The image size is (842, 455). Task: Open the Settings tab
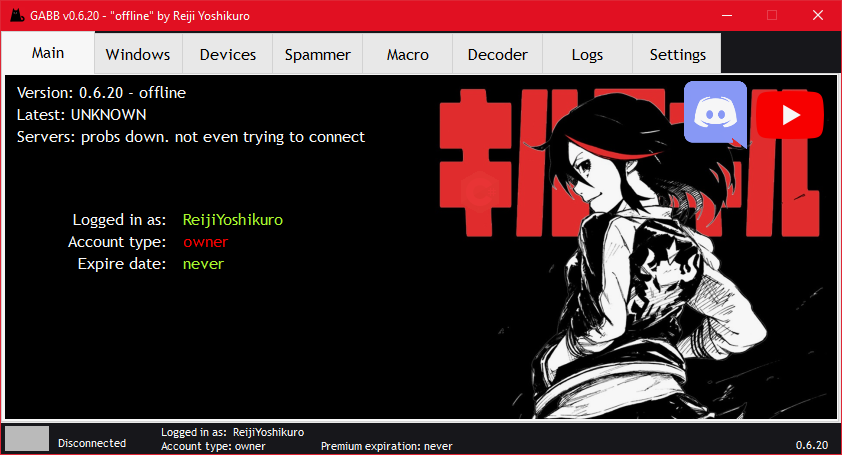[677, 54]
